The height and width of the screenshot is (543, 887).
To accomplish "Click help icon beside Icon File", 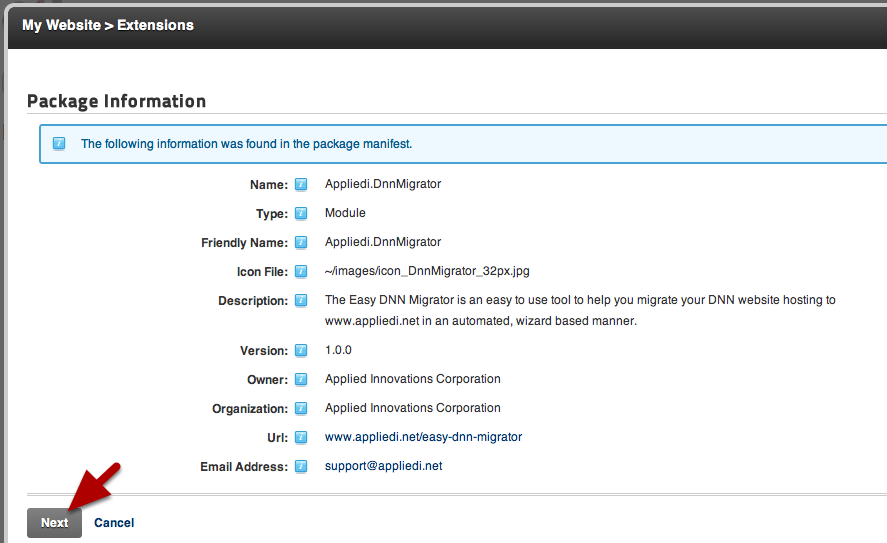I will 301,272.
